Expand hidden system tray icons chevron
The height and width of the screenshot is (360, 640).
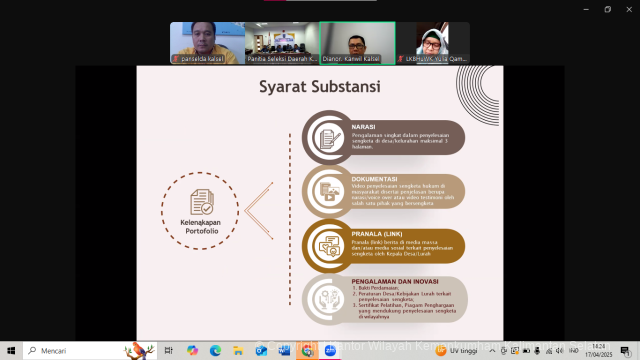click(x=492, y=351)
